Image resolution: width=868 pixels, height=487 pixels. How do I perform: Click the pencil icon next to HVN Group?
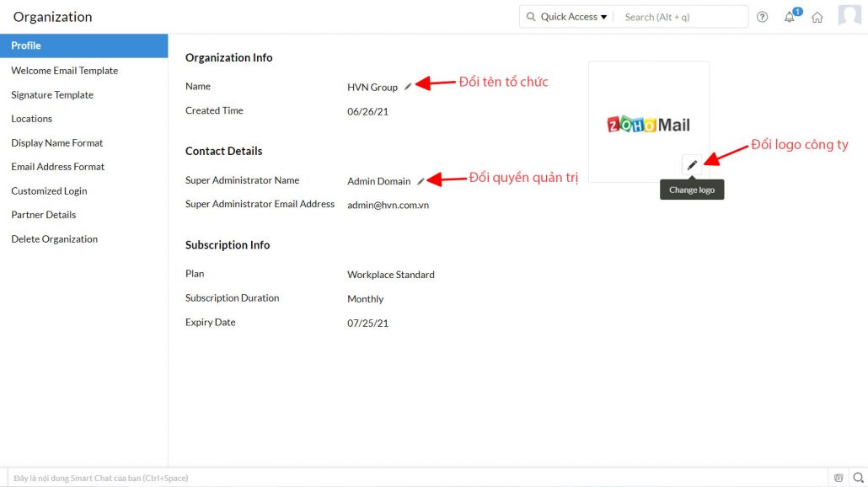[409, 87]
